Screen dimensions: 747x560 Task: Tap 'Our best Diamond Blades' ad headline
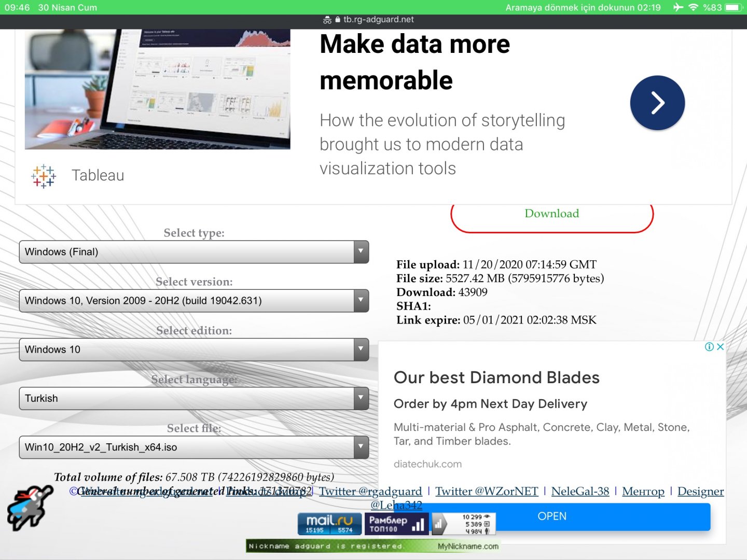tap(496, 377)
